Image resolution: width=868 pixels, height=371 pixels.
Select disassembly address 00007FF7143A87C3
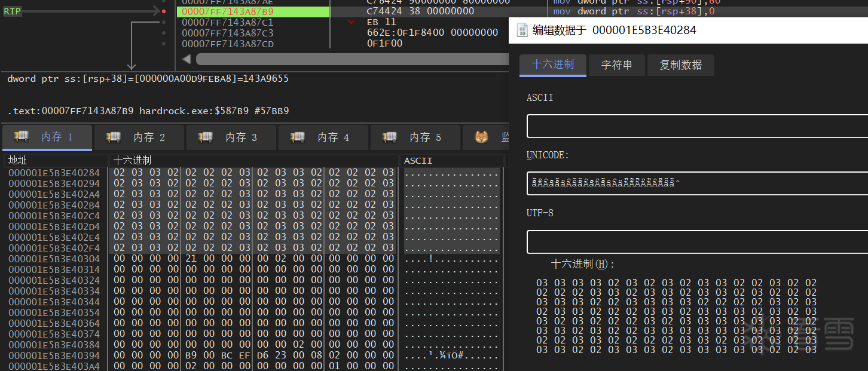[x=228, y=33]
